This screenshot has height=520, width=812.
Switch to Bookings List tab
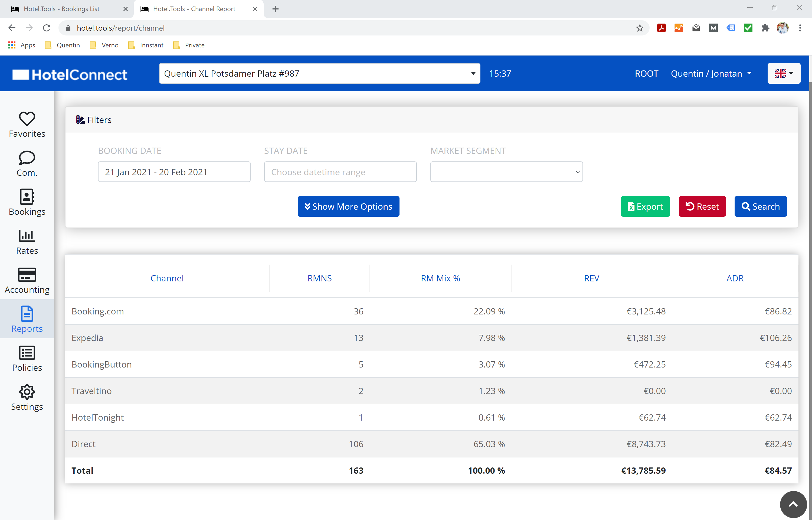pyautogui.click(x=61, y=9)
